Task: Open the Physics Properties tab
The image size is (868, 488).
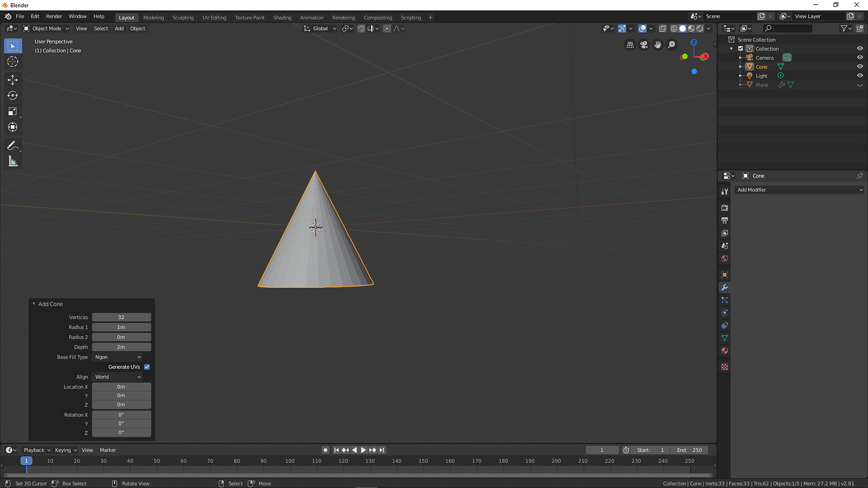Action: 724,313
